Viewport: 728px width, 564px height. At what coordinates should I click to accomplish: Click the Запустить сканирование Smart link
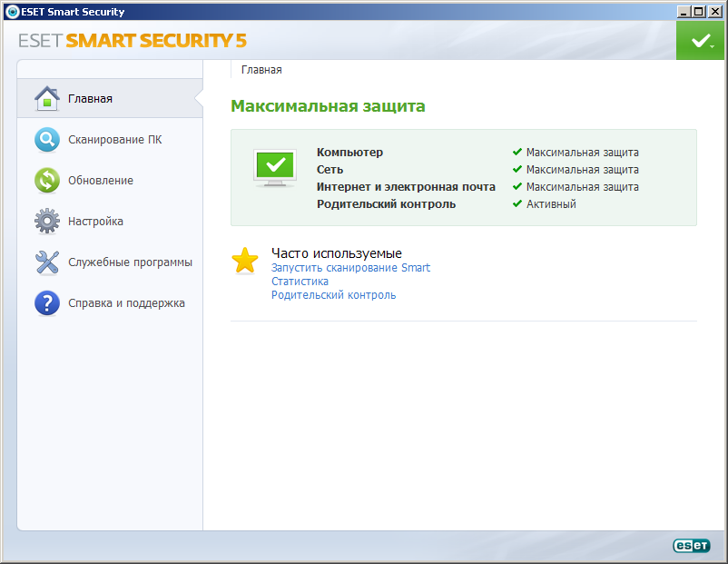coord(350,268)
